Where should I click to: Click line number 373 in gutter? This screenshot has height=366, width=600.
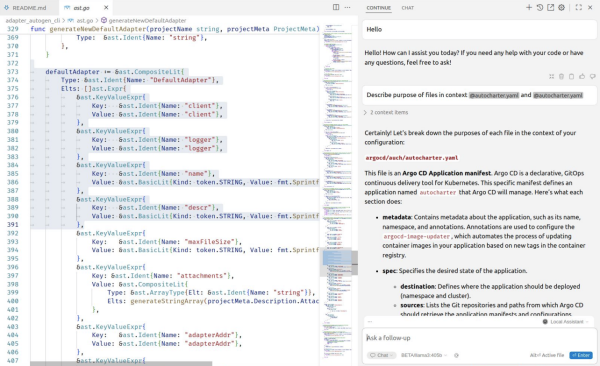pos(13,72)
